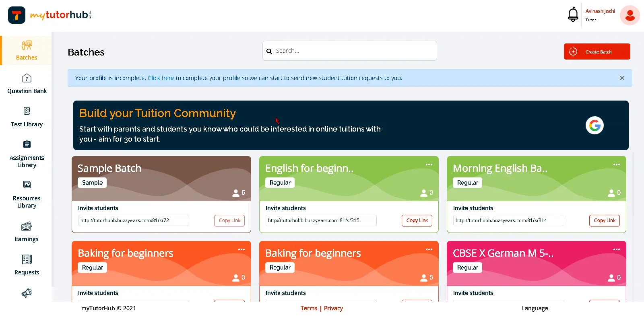Open Earnings from sidebar
This screenshot has width=644, height=317.
pos(27,232)
